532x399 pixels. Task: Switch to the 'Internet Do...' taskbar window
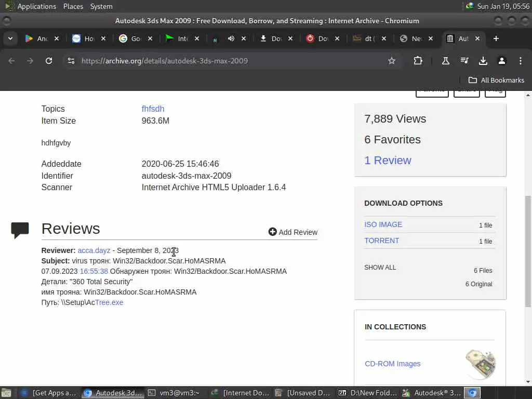pyautogui.click(x=240, y=393)
